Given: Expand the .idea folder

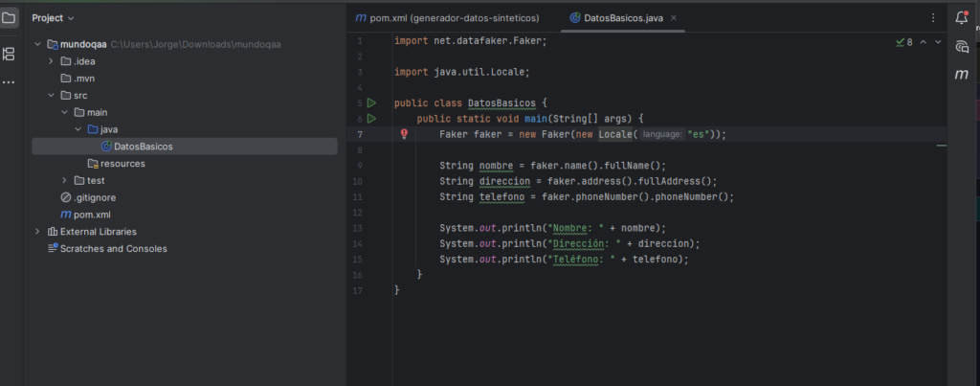Looking at the screenshot, I should point(52,61).
